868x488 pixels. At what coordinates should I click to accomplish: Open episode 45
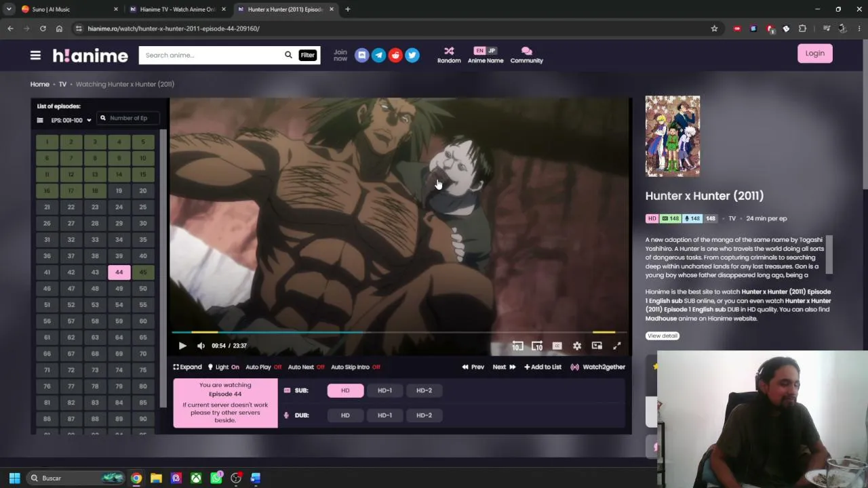pyautogui.click(x=143, y=272)
